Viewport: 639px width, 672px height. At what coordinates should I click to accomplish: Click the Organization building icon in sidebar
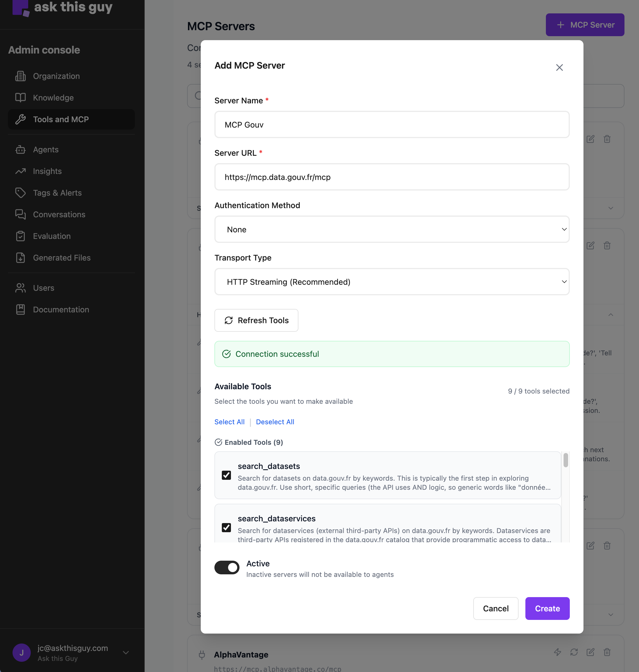point(21,76)
